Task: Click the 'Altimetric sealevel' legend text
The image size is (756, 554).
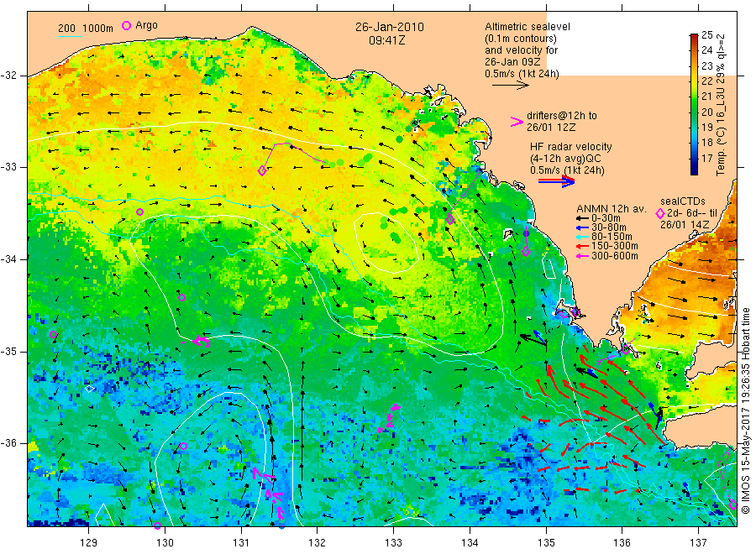Action: (x=528, y=27)
